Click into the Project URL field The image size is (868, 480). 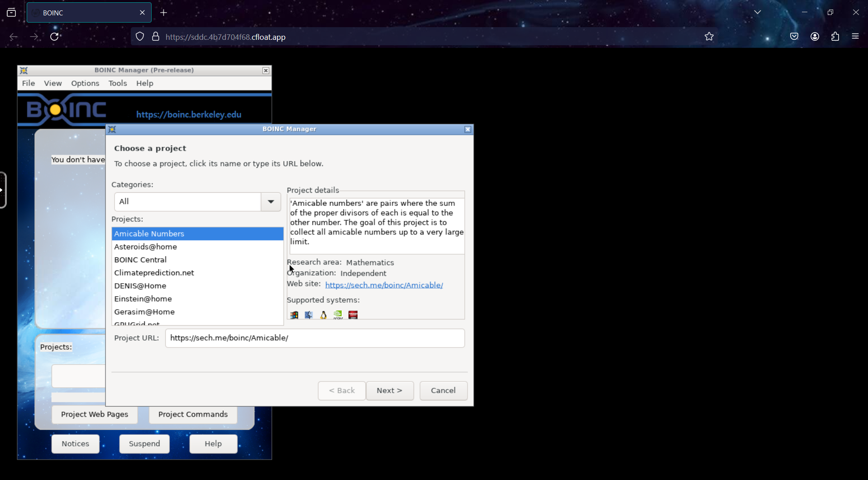[x=315, y=338]
